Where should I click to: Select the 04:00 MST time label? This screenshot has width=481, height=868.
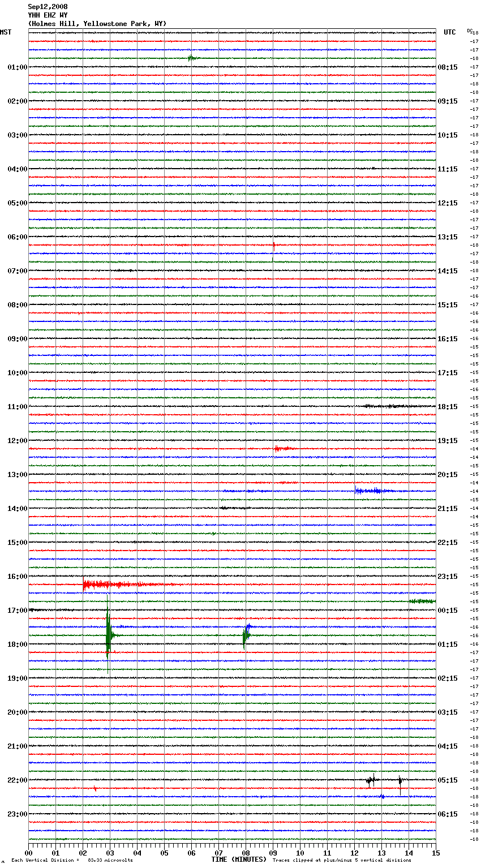tap(18, 169)
